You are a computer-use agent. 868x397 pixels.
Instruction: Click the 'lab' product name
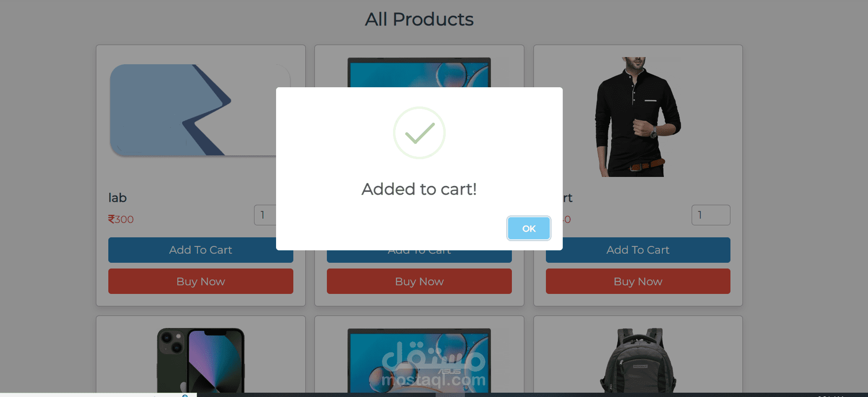pyautogui.click(x=117, y=198)
